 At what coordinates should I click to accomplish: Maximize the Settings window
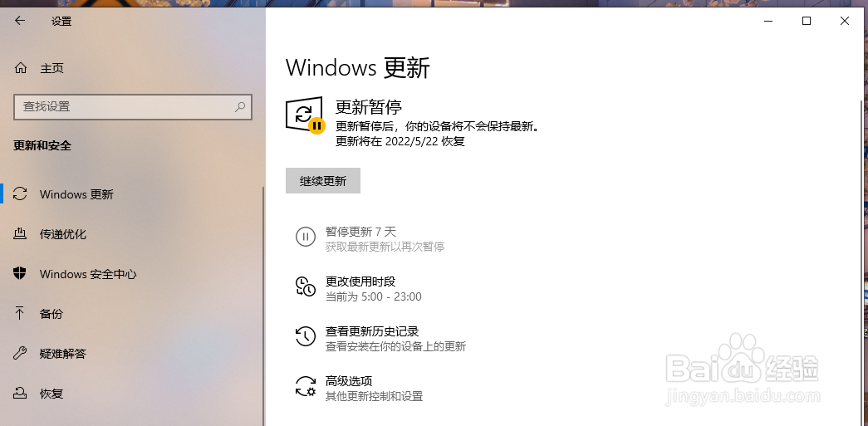click(x=807, y=21)
